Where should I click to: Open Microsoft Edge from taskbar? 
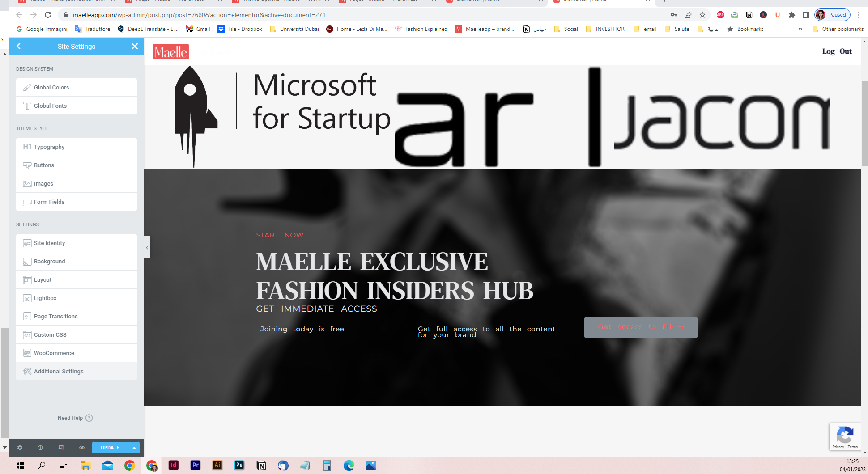click(349, 466)
